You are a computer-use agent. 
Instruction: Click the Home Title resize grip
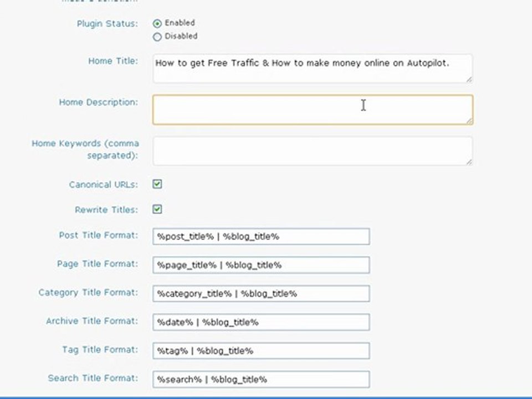coord(469,79)
